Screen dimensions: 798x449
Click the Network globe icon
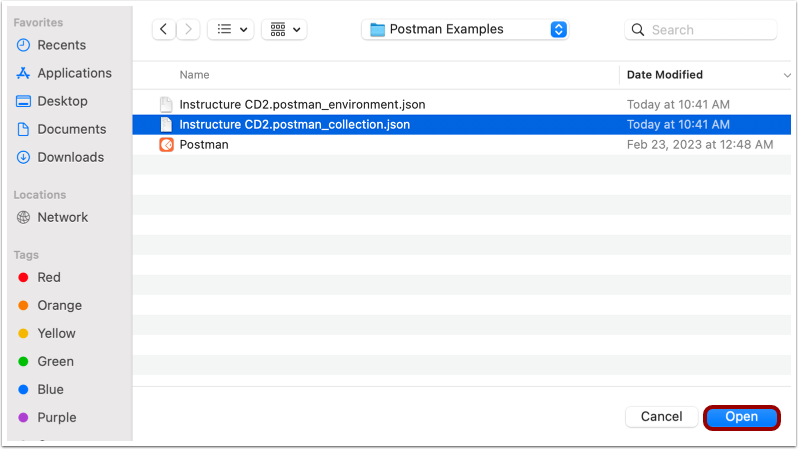(23, 217)
